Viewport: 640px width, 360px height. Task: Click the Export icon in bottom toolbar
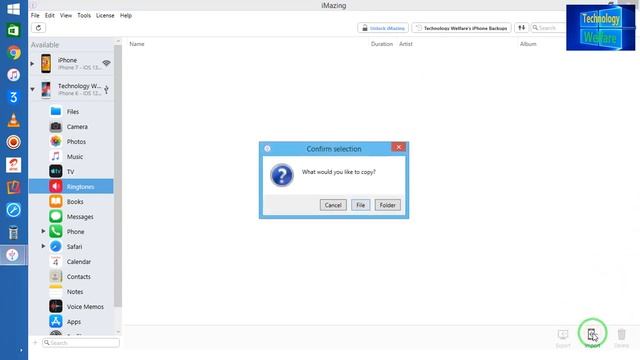[x=563, y=335]
